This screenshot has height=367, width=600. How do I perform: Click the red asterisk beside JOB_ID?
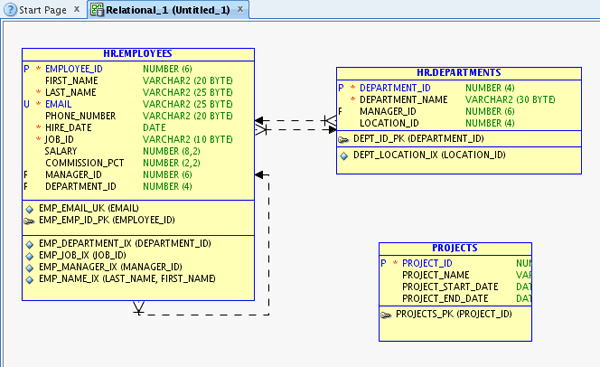point(38,139)
